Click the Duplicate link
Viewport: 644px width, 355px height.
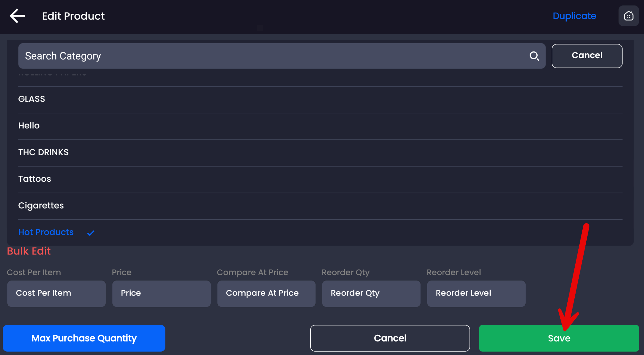pos(574,16)
